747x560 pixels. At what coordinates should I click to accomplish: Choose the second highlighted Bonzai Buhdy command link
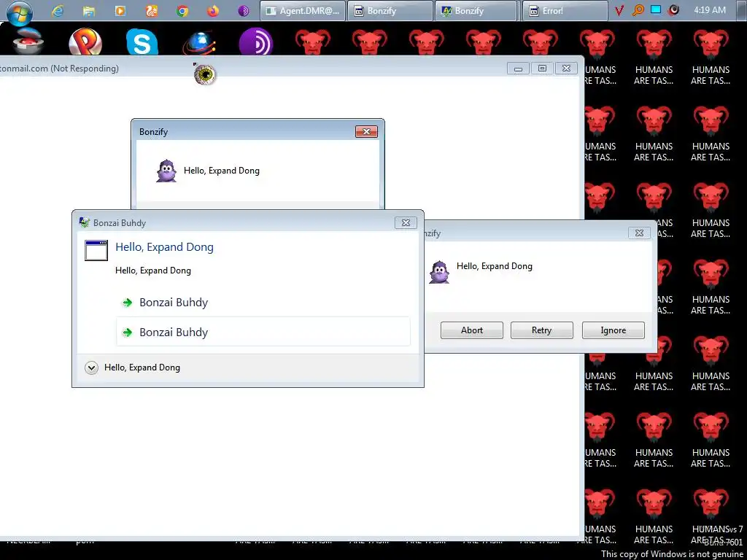click(x=263, y=332)
